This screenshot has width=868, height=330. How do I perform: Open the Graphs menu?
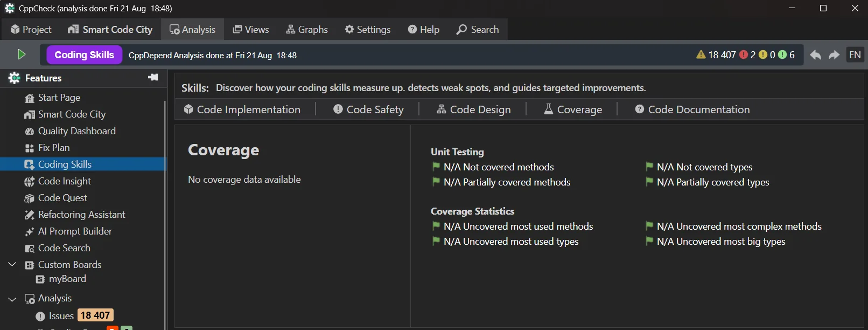pos(307,30)
